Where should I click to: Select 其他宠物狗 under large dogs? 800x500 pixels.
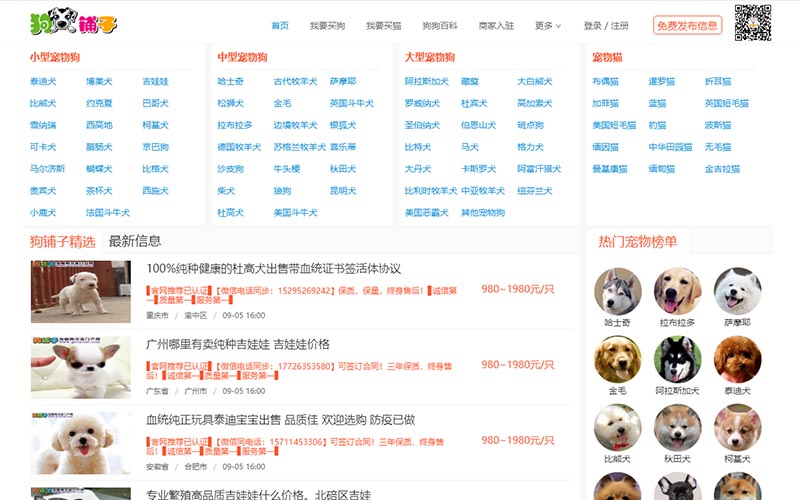(x=483, y=212)
